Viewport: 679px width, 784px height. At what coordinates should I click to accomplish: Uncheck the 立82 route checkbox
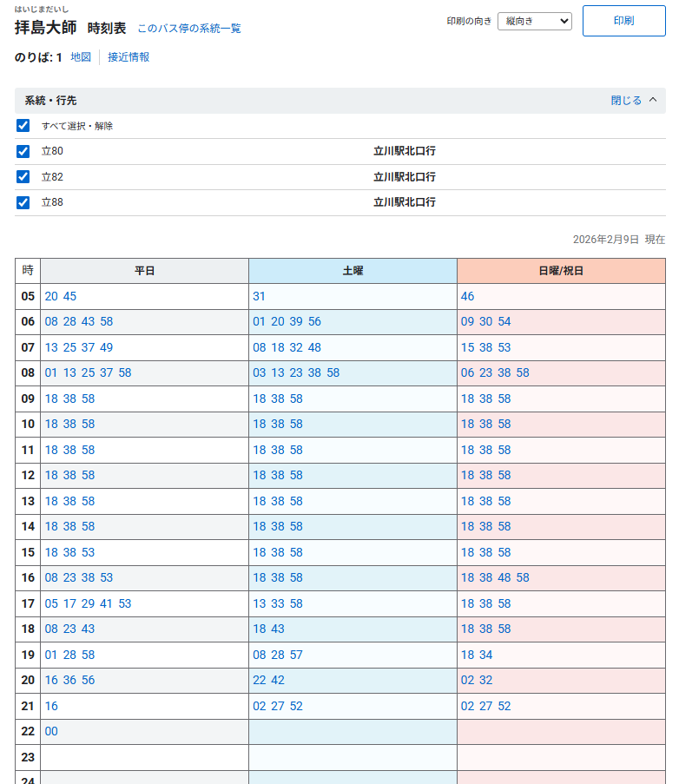coord(23,177)
